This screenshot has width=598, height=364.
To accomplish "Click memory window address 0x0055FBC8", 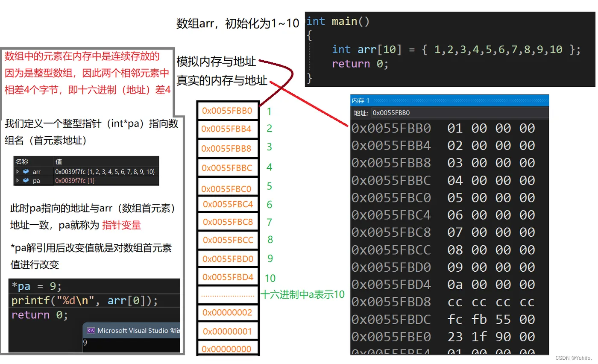I will 391,232.
